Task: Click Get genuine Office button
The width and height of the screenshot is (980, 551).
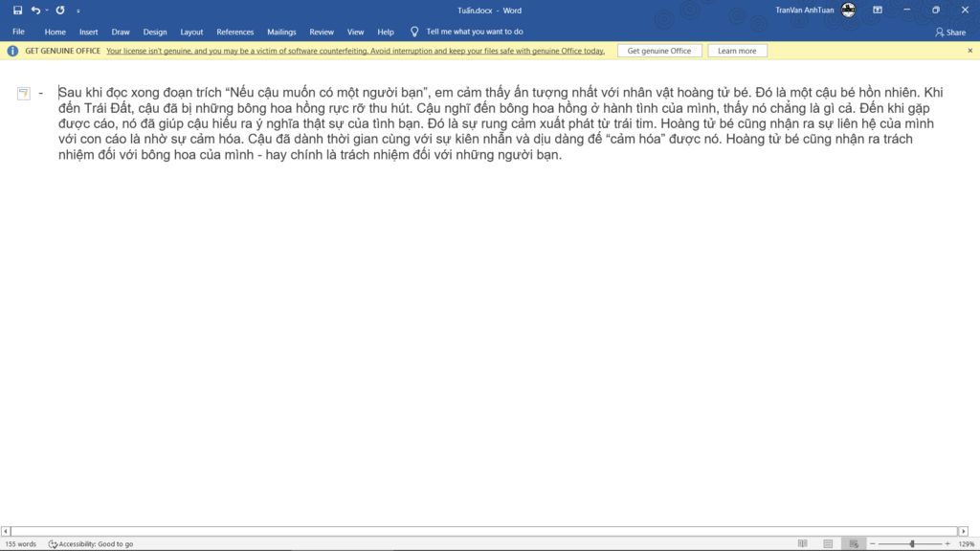Action: pos(659,52)
